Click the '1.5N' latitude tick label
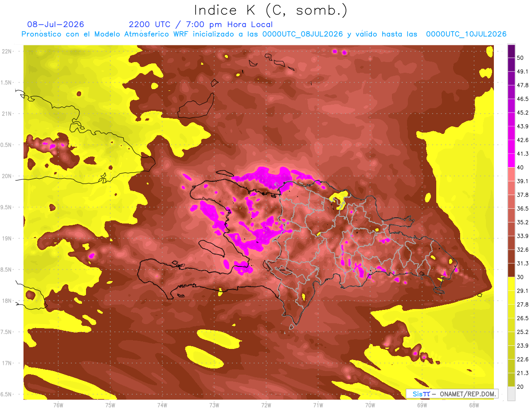 [7, 82]
